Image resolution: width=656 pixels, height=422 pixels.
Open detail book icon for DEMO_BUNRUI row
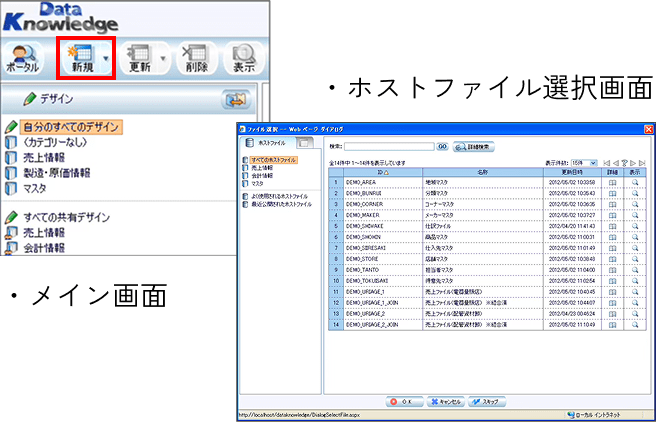point(612,194)
